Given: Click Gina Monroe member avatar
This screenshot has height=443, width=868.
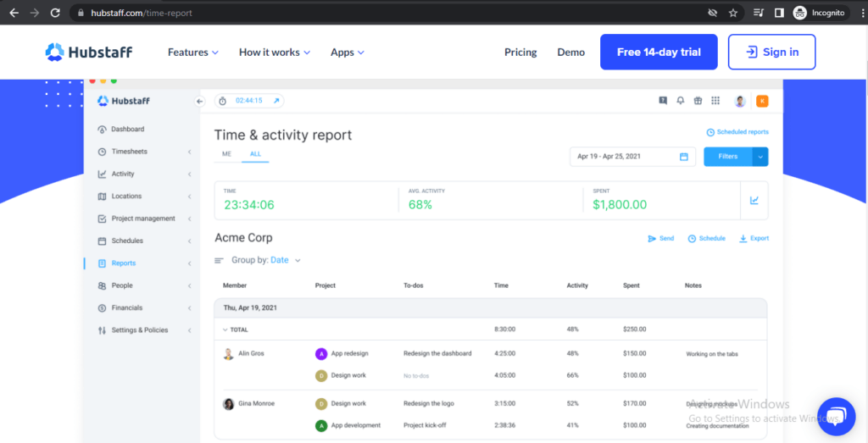Looking at the screenshot, I should coord(228,404).
